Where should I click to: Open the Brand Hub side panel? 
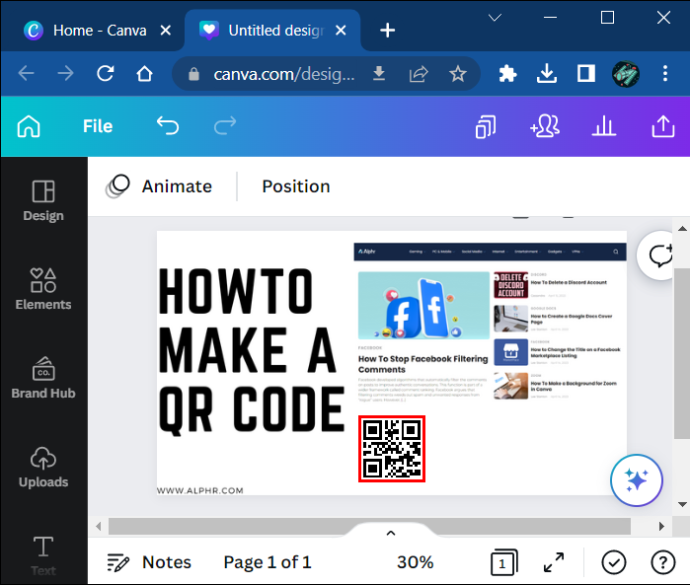(43, 378)
